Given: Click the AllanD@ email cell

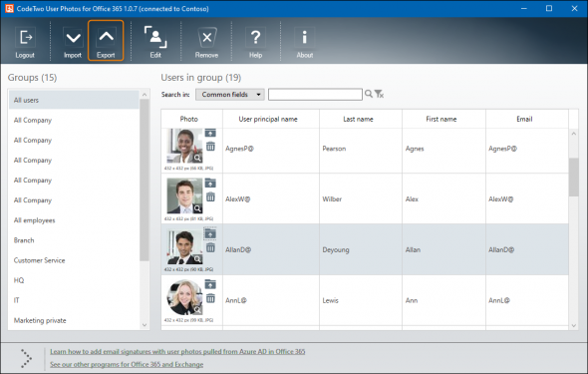Looking at the screenshot, I should pyautogui.click(x=527, y=249).
